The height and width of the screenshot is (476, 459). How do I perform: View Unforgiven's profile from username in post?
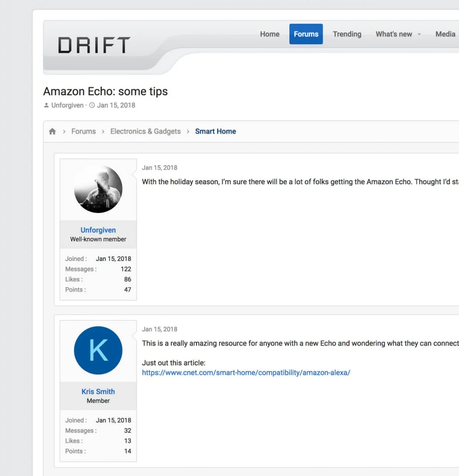coord(98,230)
